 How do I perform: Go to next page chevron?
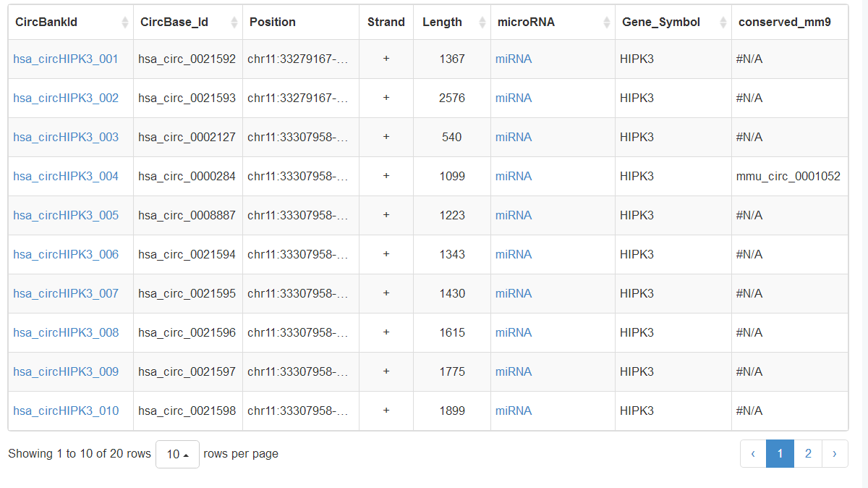pyautogui.click(x=835, y=454)
